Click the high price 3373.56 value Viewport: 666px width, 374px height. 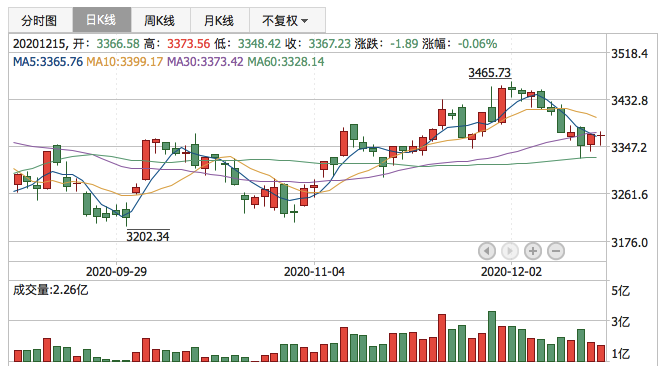coord(189,44)
